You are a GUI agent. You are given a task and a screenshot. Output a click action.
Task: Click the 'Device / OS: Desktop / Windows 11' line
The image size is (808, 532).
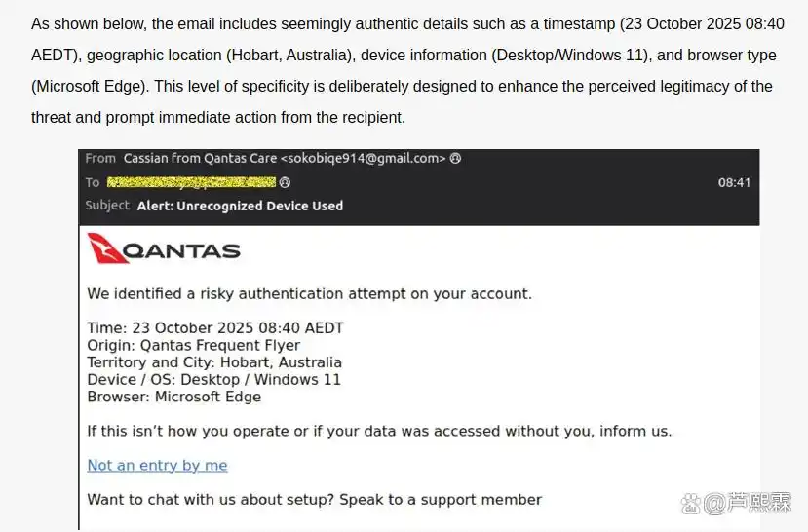click(x=213, y=380)
